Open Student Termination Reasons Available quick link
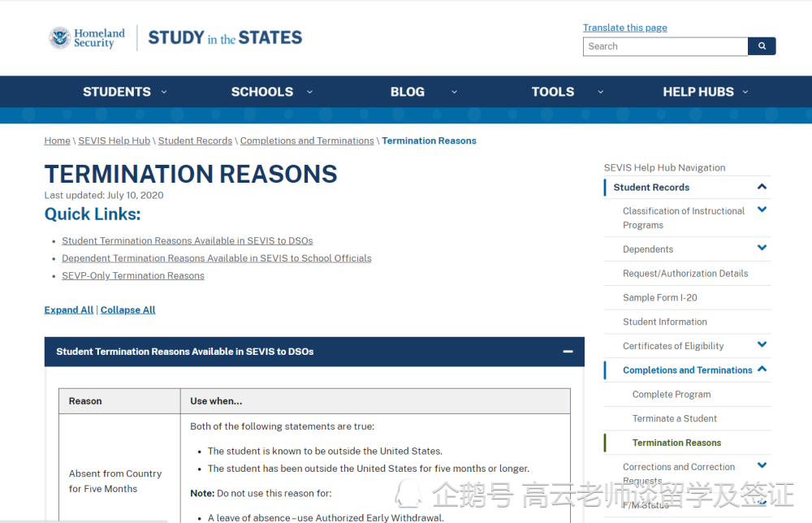 (x=187, y=240)
